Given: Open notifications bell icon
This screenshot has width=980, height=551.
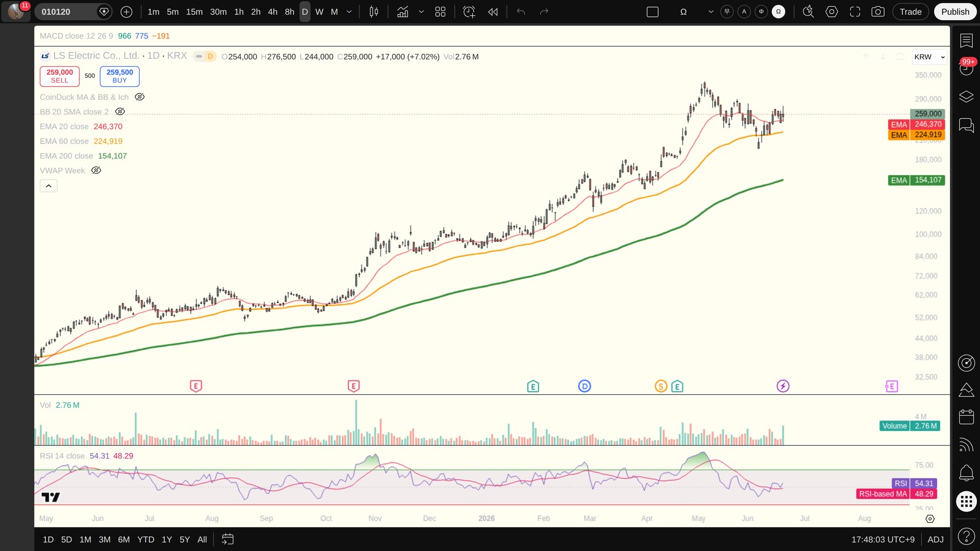Looking at the screenshot, I should [x=967, y=473].
